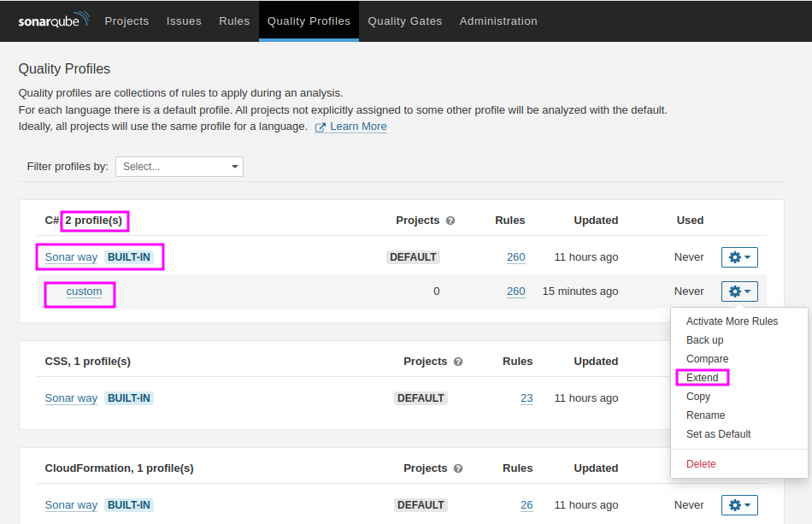Open the CSS Sonar way profile
812x524 pixels.
71,398
